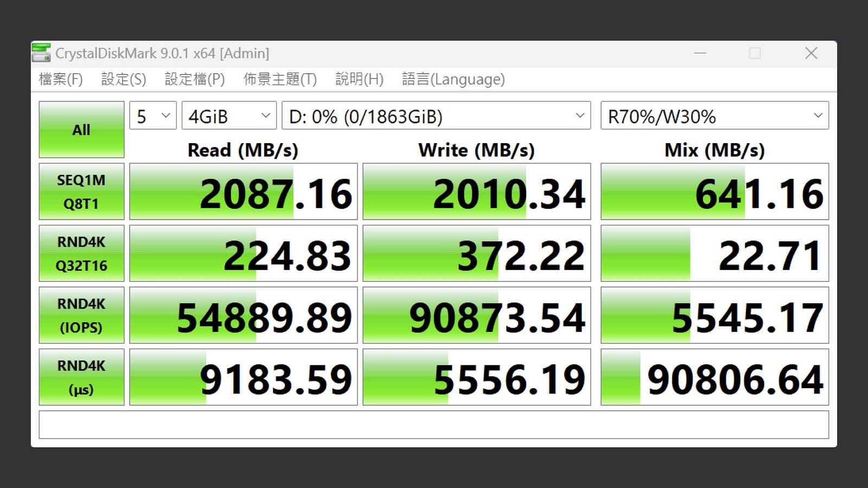Click the Write (MB/s) column header
Image resolution: width=868 pixels, height=488 pixels.
point(476,150)
